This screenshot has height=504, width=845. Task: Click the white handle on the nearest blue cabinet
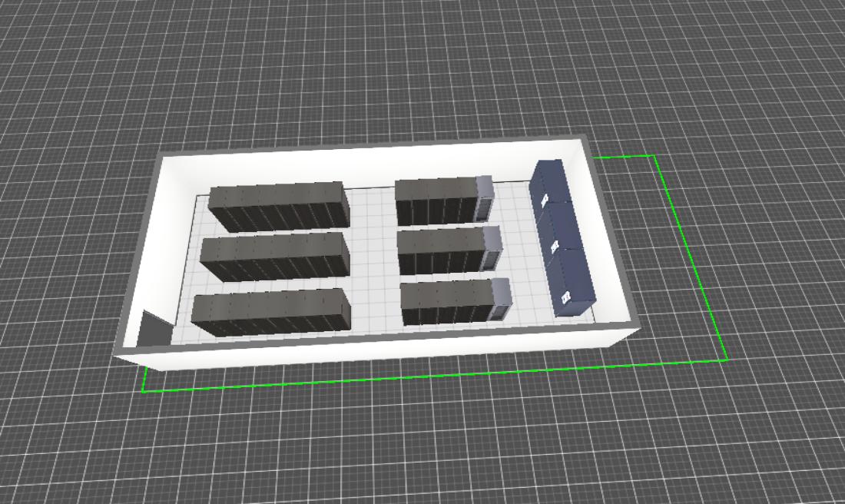(566, 297)
